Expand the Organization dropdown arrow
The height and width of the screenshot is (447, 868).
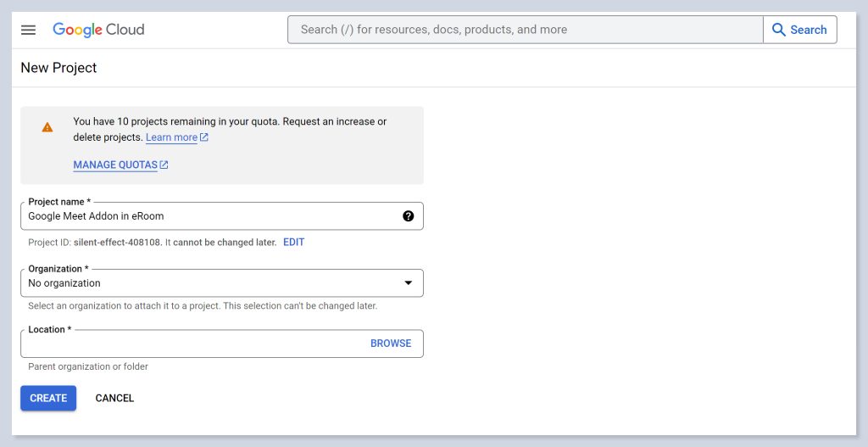[408, 283]
